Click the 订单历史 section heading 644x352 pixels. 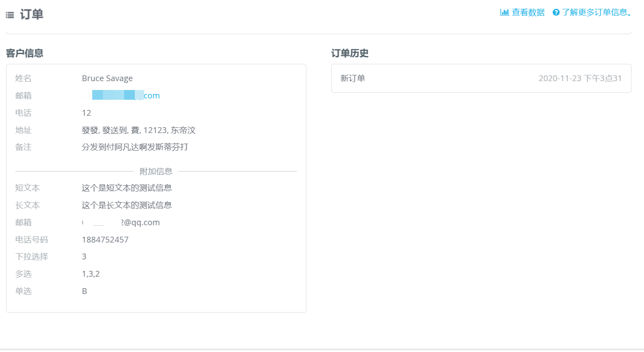[x=350, y=53]
